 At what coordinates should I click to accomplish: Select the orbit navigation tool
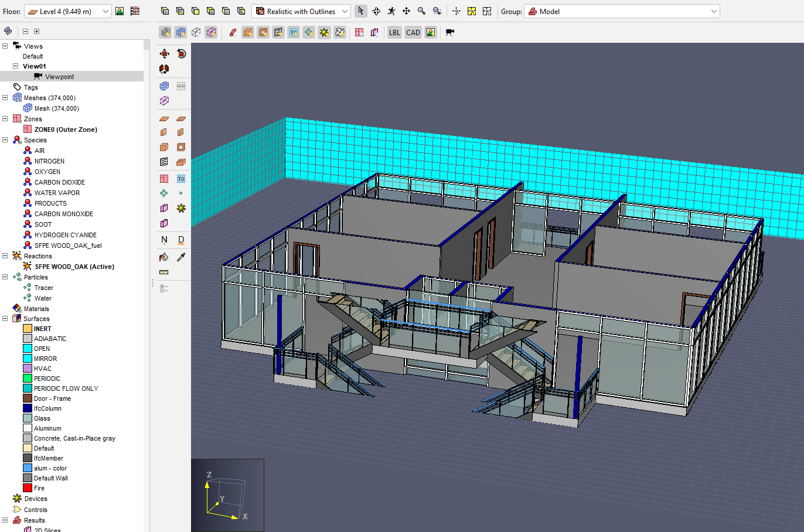click(376, 11)
